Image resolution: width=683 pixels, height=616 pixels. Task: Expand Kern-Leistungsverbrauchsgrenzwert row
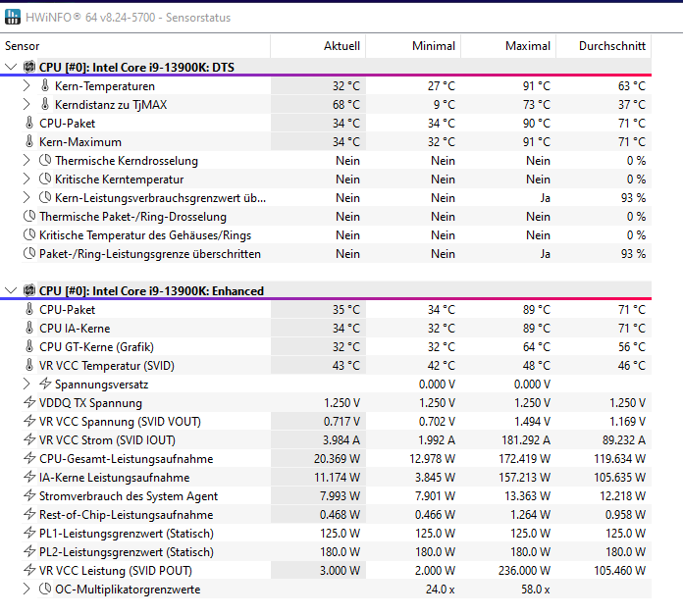click(x=26, y=197)
